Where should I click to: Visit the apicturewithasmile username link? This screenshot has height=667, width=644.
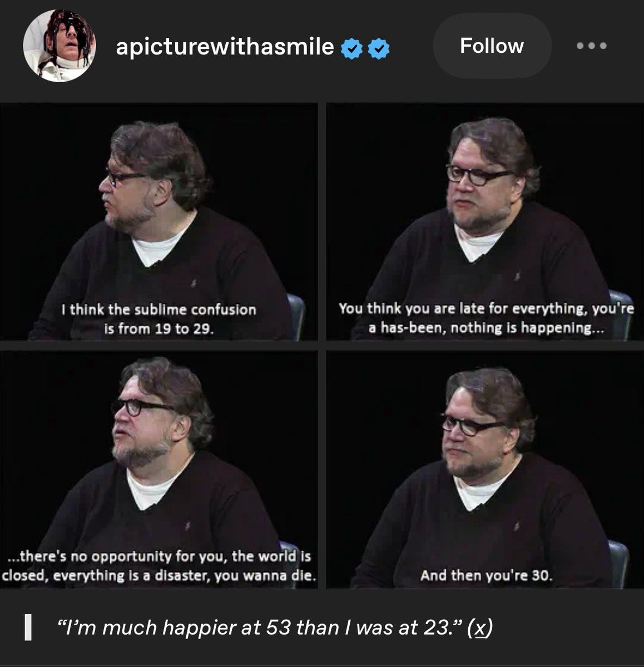[x=225, y=47]
